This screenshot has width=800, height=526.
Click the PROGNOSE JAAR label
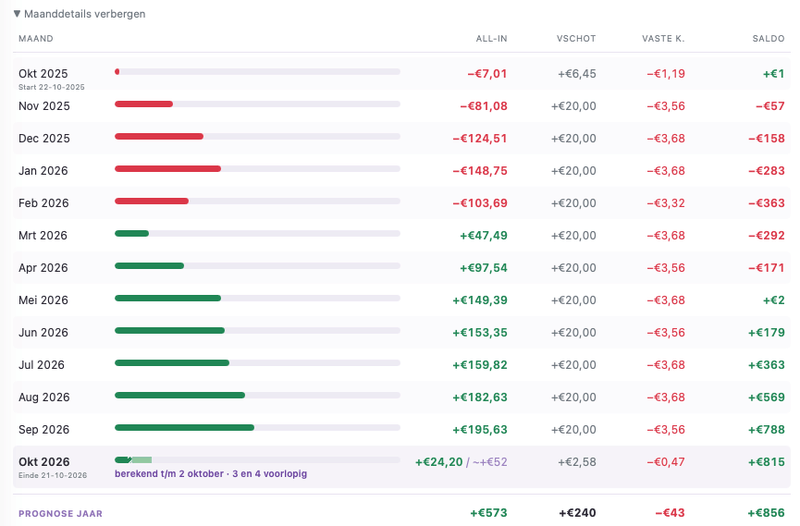[x=60, y=514]
